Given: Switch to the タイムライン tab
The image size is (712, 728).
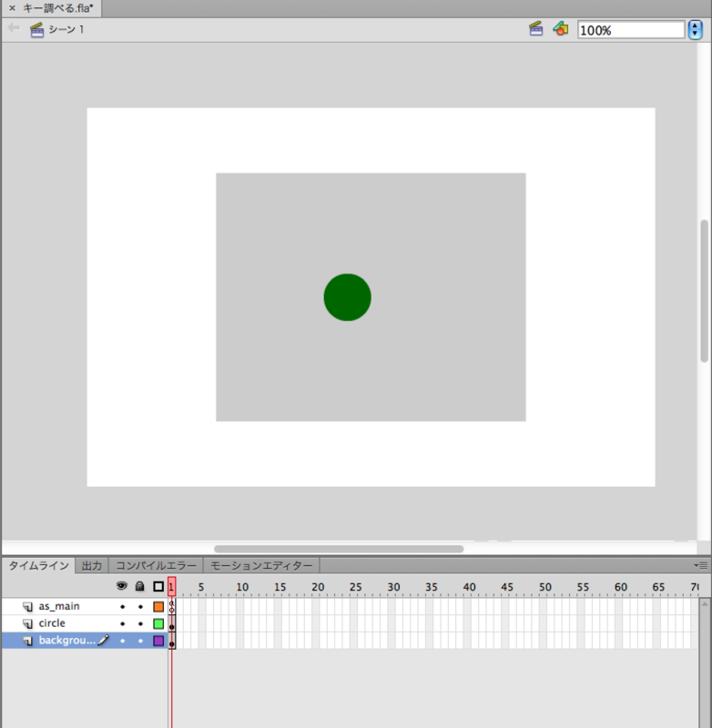Looking at the screenshot, I should click(38, 565).
